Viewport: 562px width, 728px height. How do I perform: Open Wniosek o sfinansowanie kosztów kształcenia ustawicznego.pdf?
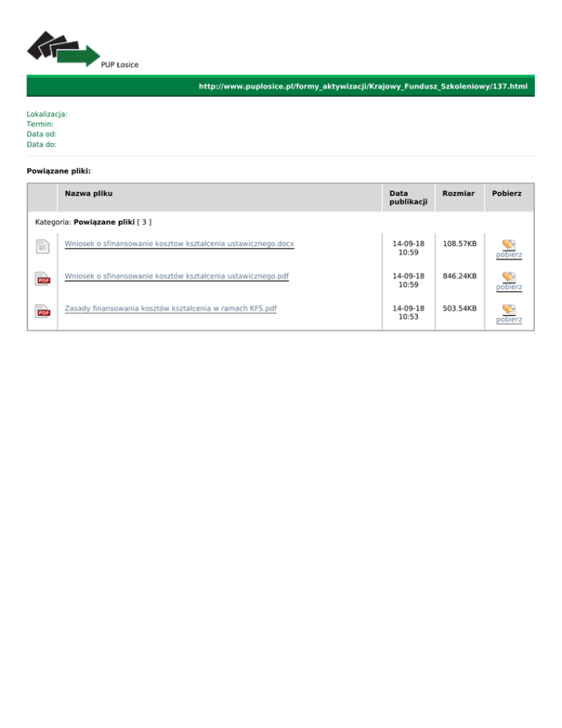tap(176, 276)
